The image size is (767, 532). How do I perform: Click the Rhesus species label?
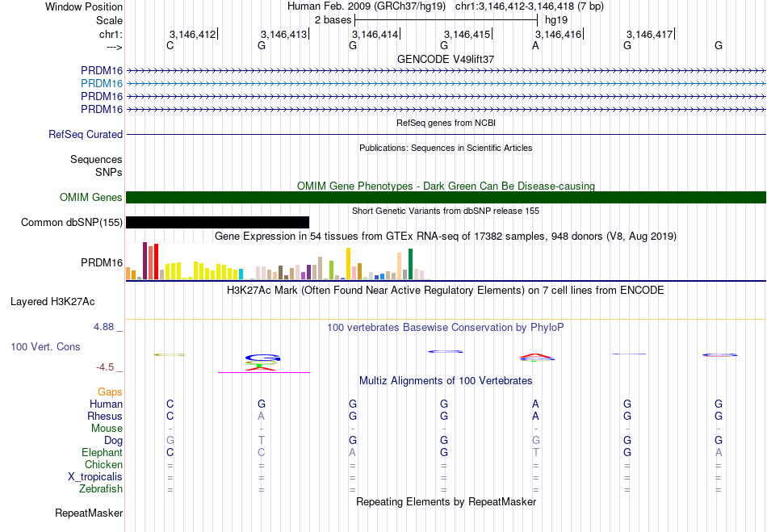[105, 417]
